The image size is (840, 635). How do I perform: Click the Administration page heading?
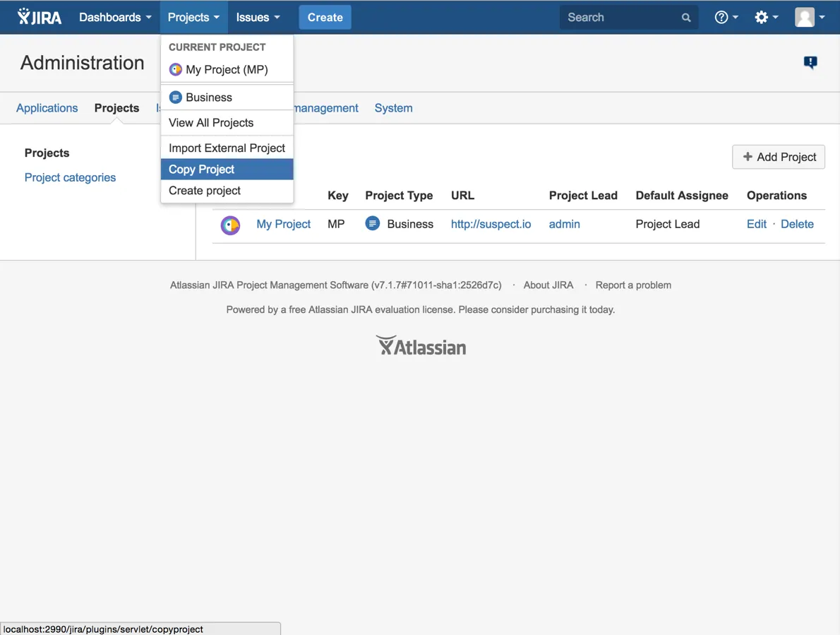click(x=83, y=63)
